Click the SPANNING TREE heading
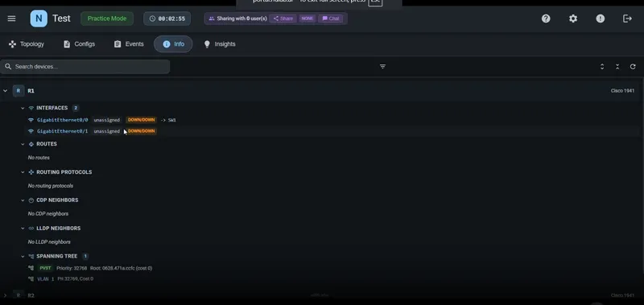The width and height of the screenshot is (644, 305). [x=56, y=256]
